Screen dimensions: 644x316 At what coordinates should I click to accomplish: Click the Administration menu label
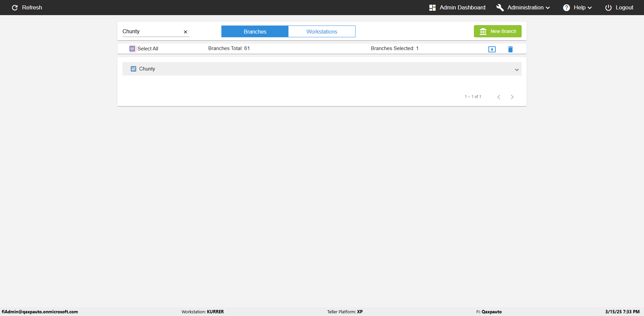point(526,7)
